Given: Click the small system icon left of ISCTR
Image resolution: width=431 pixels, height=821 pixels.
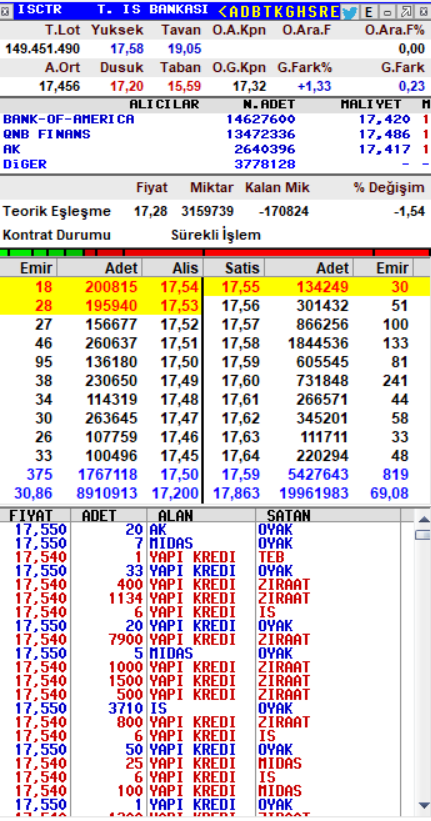Looking at the screenshot, I should (5, 11).
